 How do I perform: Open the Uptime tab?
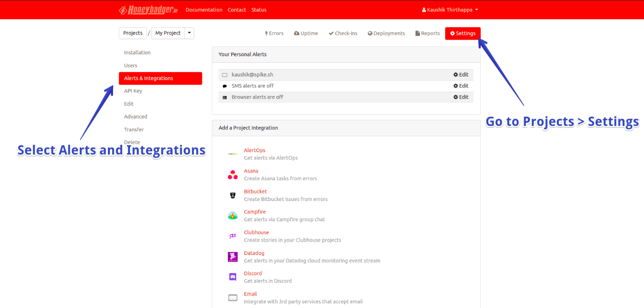[x=306, y=33]
